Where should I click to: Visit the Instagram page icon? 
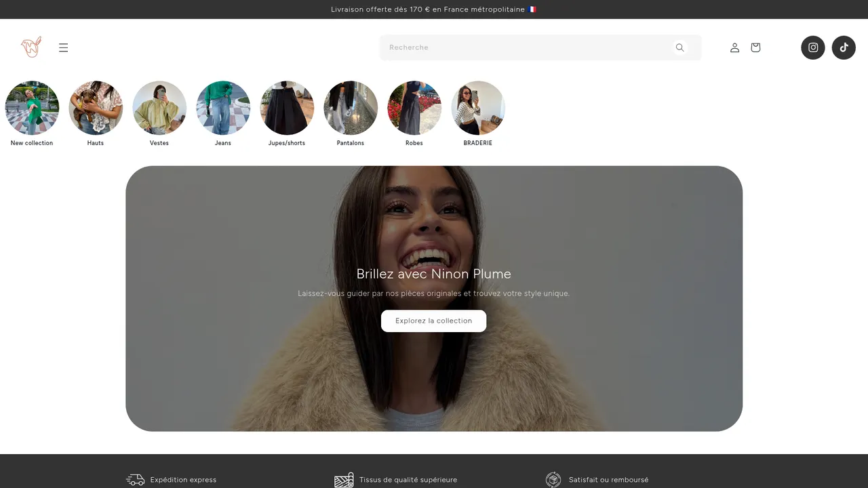[813, 47]
